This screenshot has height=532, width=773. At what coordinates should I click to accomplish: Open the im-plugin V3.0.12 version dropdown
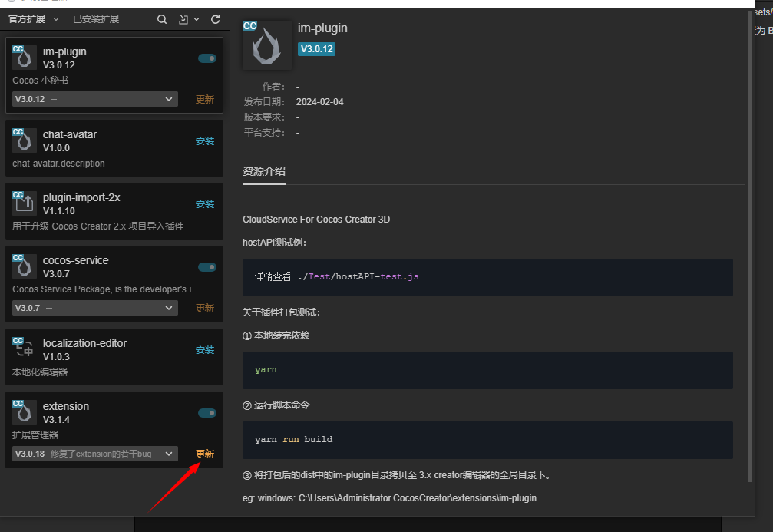94,99
